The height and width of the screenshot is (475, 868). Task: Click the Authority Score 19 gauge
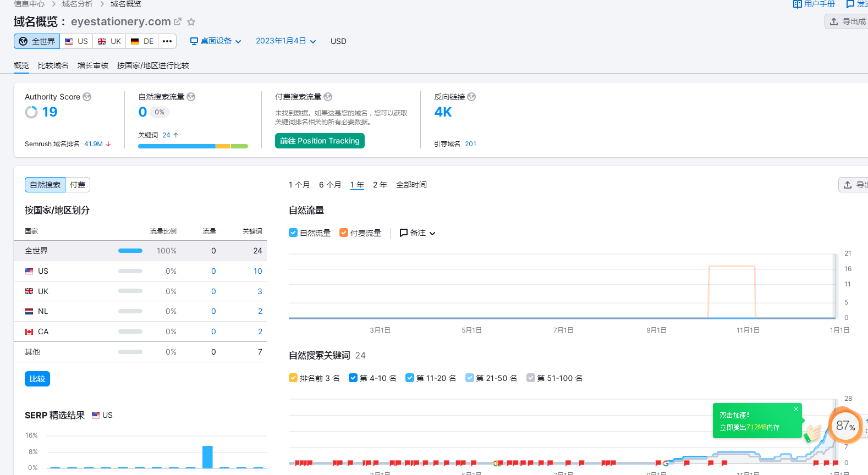click(x=31, y=112)
